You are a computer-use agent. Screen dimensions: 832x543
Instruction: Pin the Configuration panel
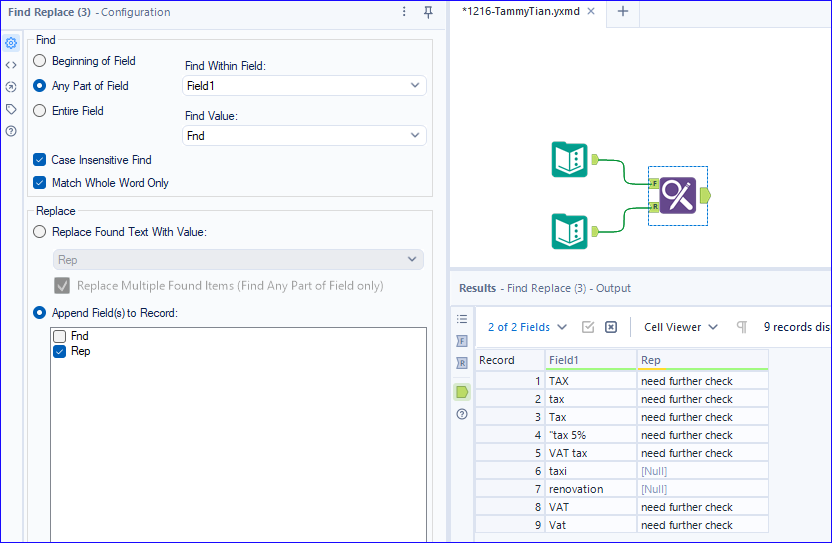pos(428,12)
